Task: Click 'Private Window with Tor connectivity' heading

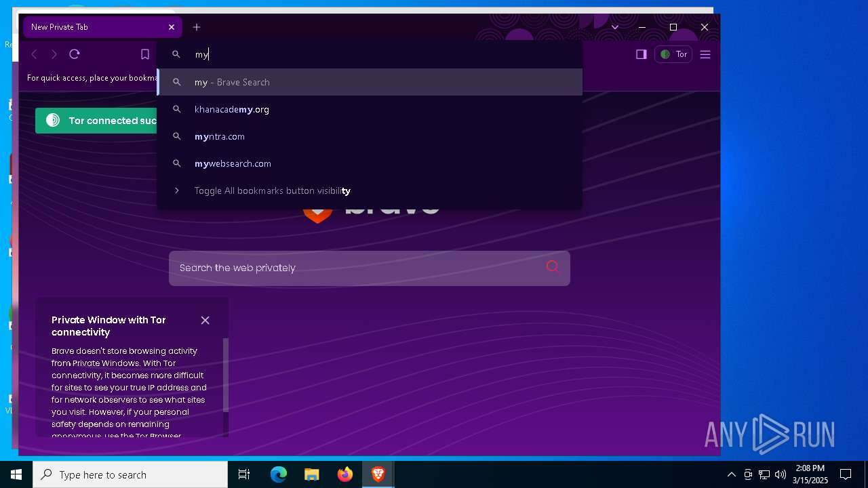Action: [x=108, y=326]
